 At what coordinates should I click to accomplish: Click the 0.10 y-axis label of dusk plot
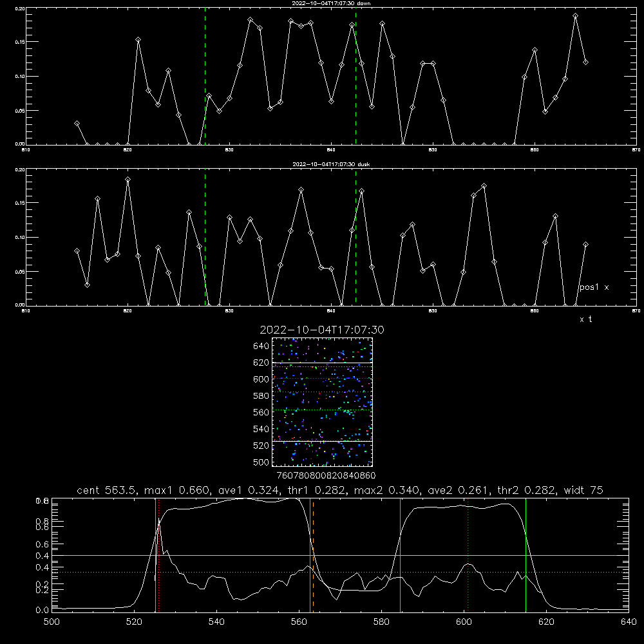[x=19, y=238]
